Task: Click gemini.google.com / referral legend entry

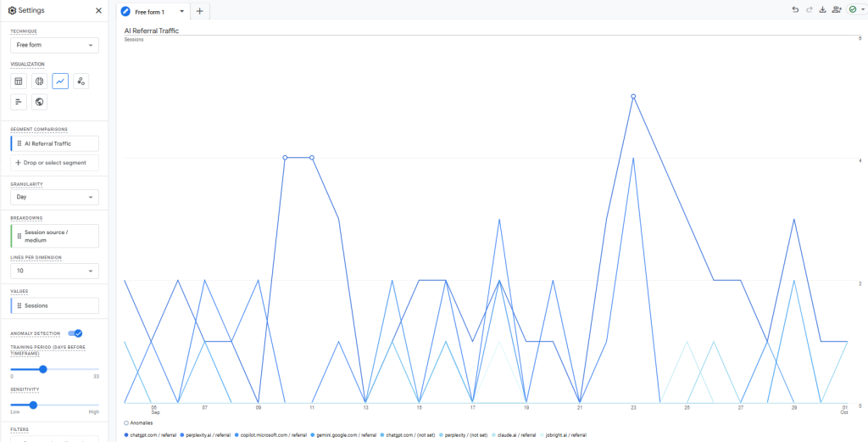Action: point(344,435)
